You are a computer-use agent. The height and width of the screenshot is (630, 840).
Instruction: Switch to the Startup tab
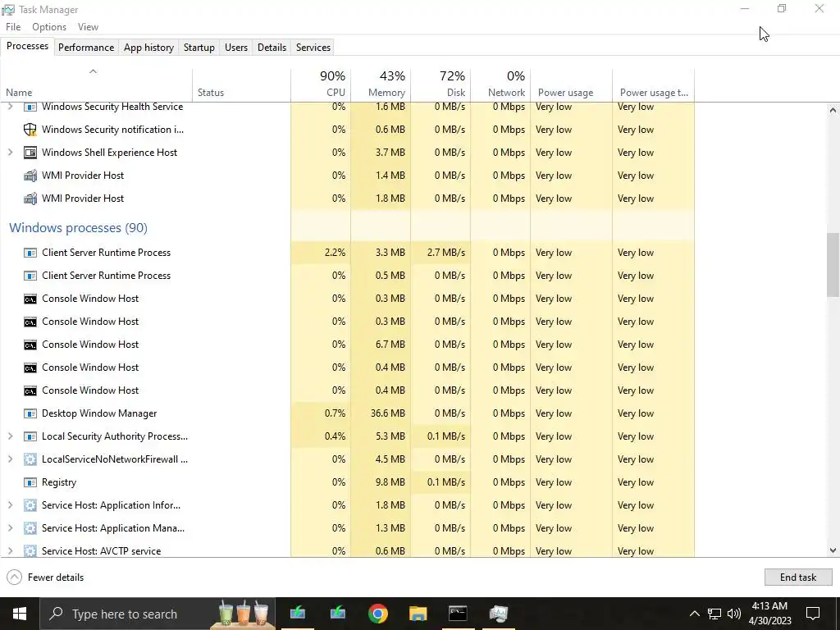coord(199,47)
